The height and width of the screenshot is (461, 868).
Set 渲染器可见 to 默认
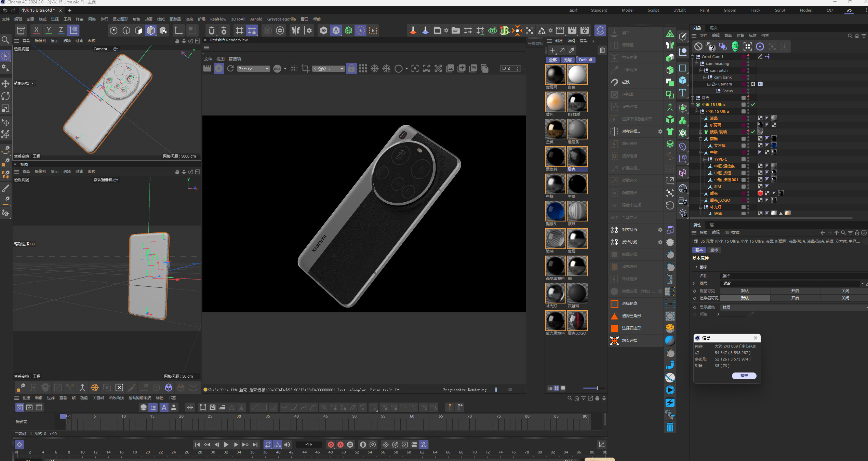tap(745, 298)
